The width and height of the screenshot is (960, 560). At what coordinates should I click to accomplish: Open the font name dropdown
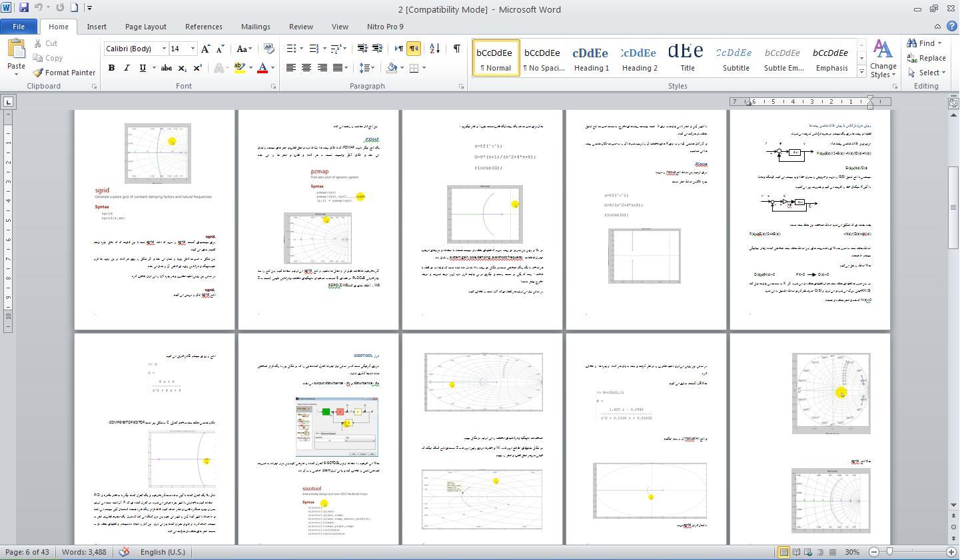coord(164,49)
